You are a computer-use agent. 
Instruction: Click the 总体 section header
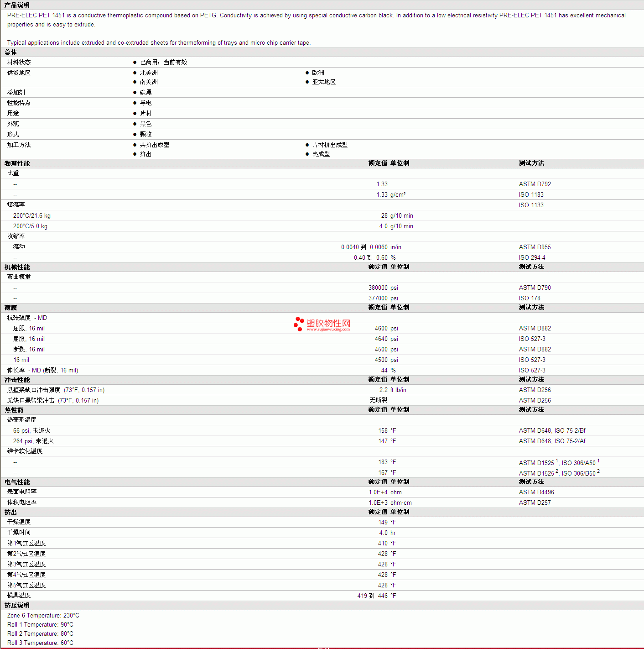(x=10, y=52)
